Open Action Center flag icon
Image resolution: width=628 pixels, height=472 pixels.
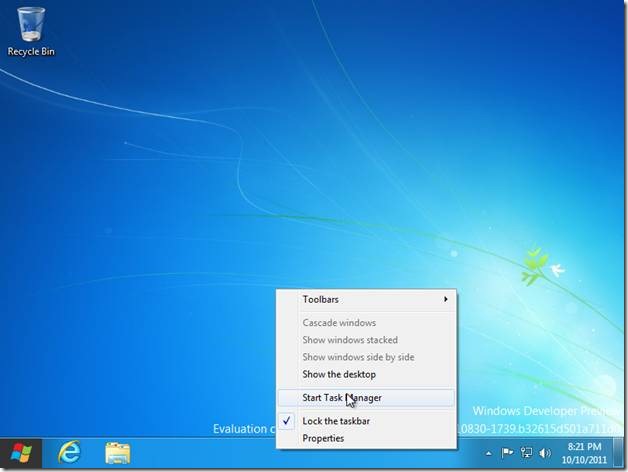point(507,453)
